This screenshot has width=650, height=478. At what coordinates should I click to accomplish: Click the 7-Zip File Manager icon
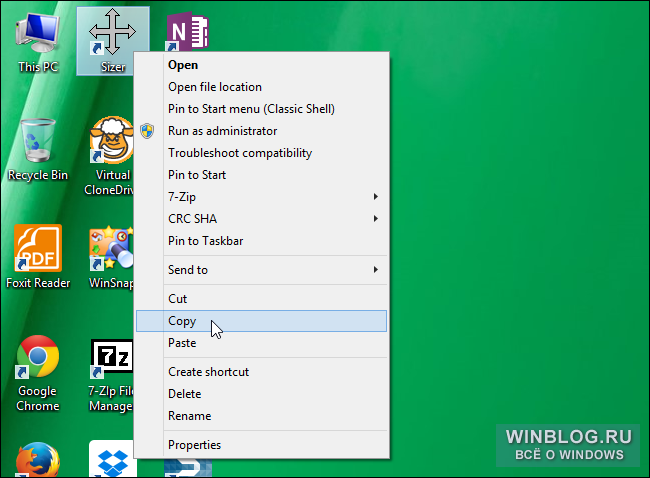[x=111, y=358]
